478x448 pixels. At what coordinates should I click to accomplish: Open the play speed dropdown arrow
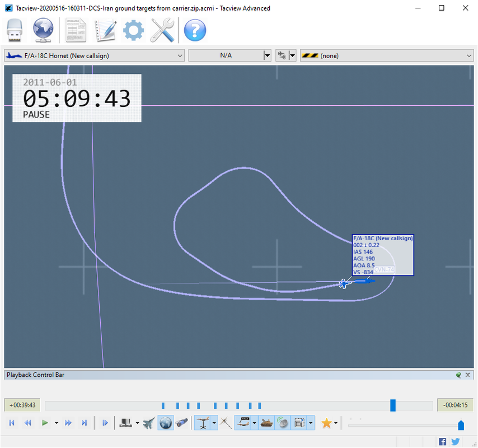tap(57, 423)
